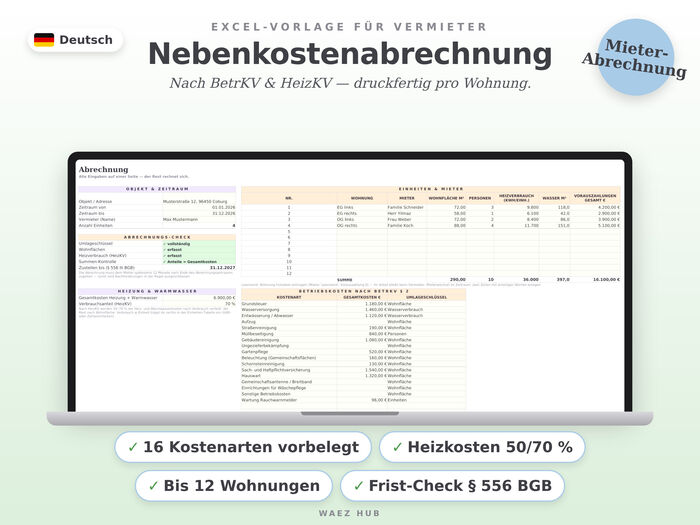Select the Verbrauchsanteil 70 % cell

tap(199, 304)
